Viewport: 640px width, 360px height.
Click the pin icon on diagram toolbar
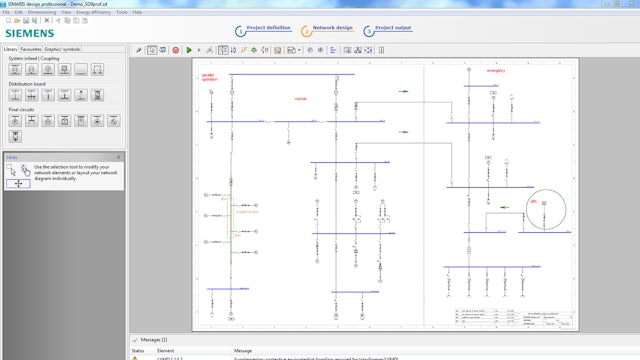coord(139,50)
